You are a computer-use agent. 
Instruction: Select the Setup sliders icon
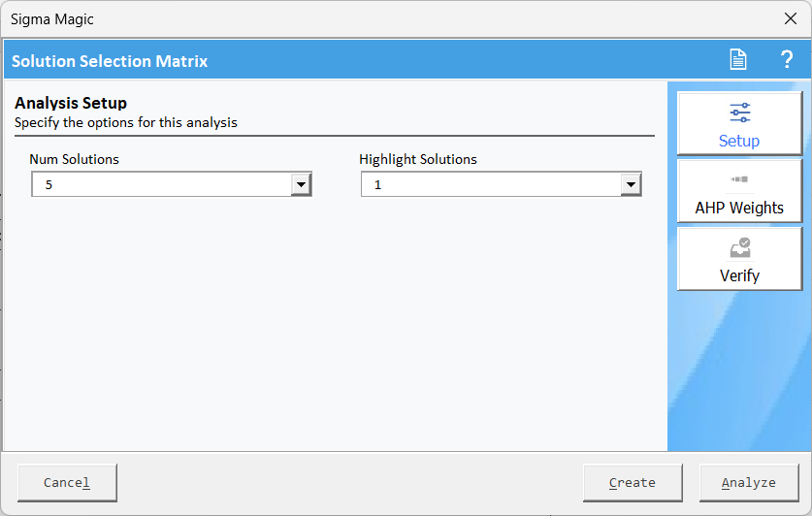[x=739, y=113]
